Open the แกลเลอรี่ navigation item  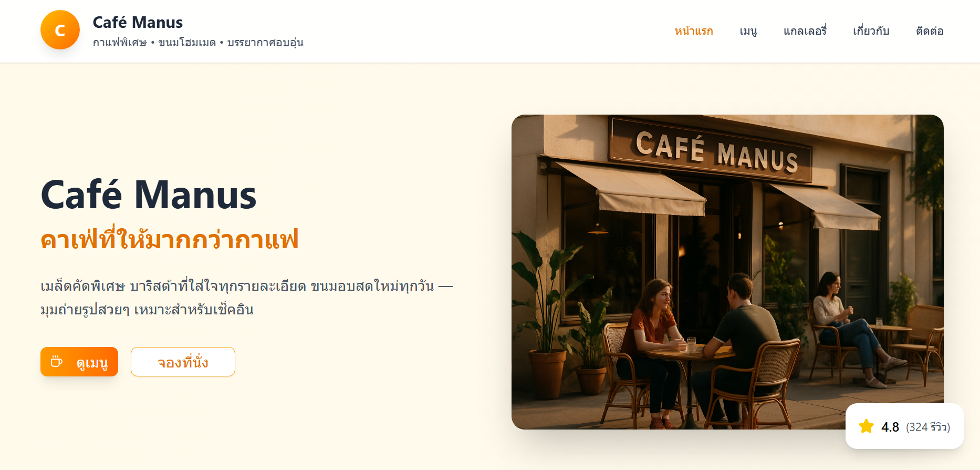805,31
